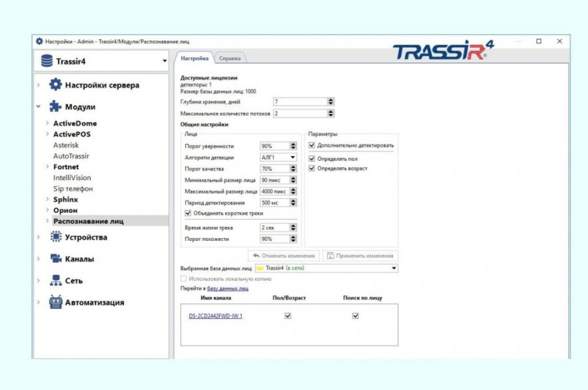Screen dimensions: 588x390
Task: Disable Определять возраст option
Action: 312,169
